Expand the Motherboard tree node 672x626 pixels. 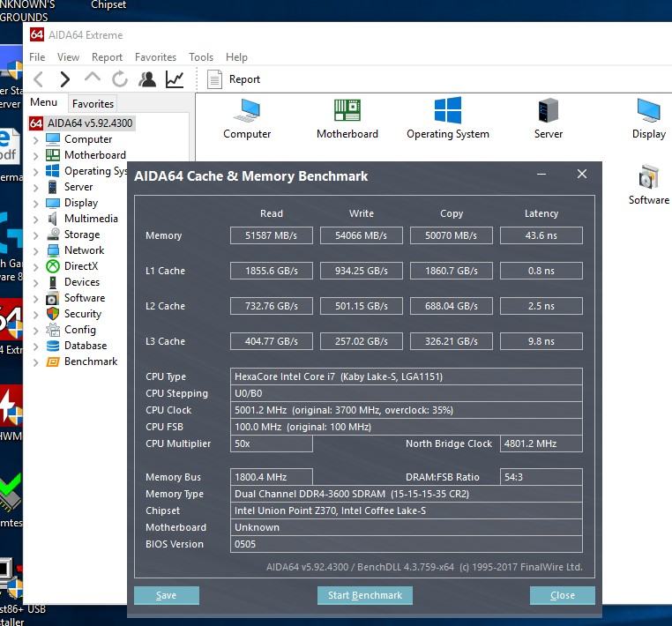(x=36, y=156)
